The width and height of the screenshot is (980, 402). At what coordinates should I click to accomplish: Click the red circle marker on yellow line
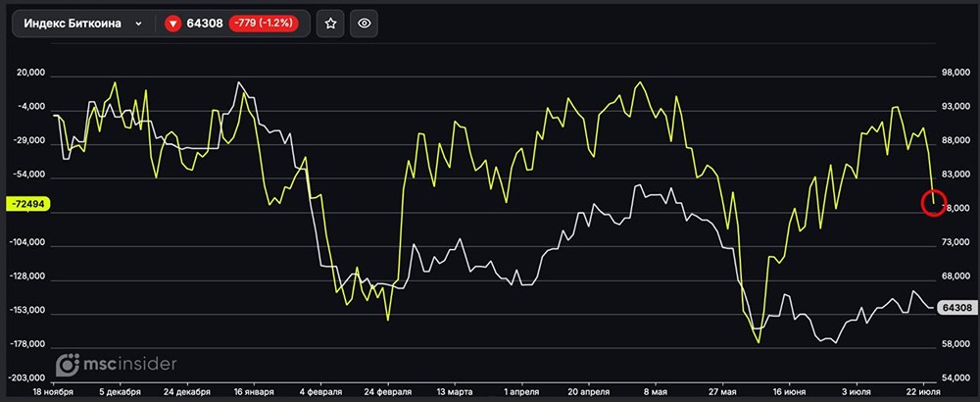click(934, 203)
